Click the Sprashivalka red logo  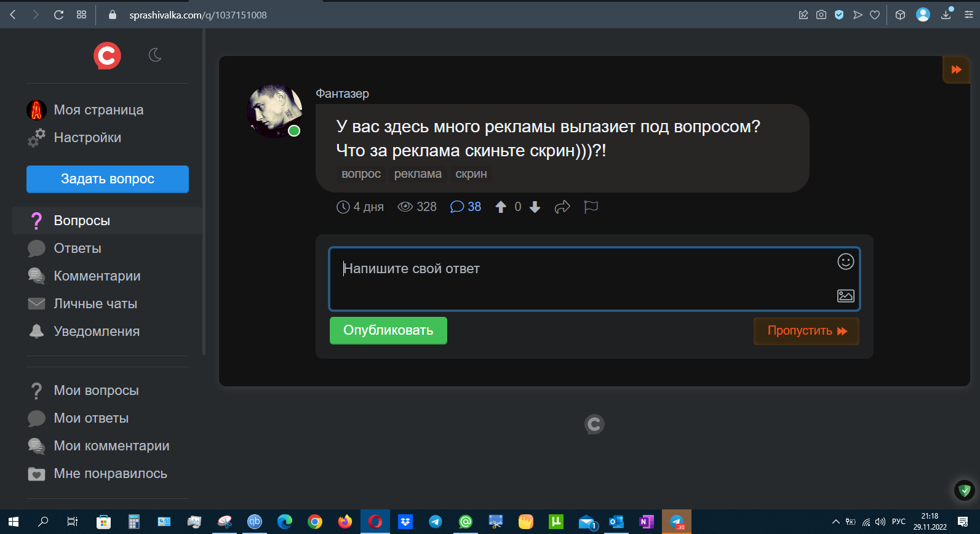pos(107,56)
